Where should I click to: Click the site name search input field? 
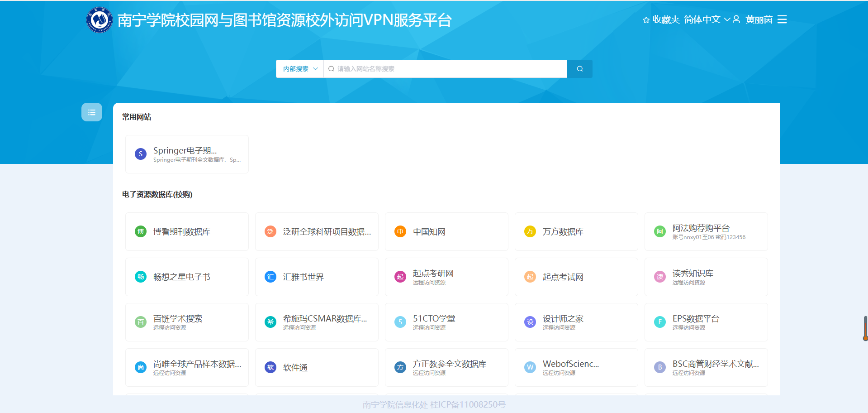(446, 69)
